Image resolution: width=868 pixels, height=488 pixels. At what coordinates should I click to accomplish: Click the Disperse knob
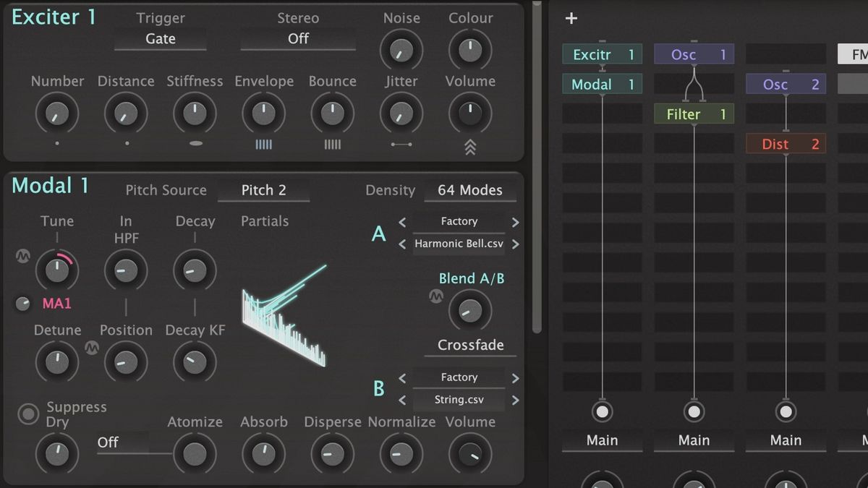[x=332, y=454]
